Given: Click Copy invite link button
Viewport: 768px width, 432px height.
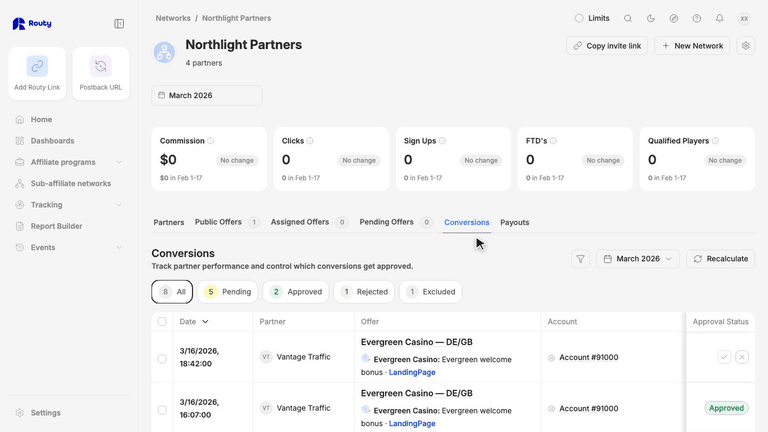Looking at the screenshot, I should 607,46.
